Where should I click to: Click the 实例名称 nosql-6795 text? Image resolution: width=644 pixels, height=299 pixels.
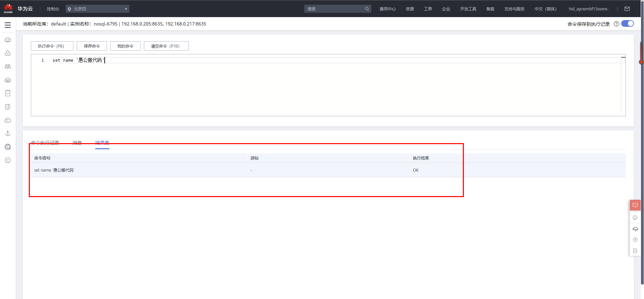(94, 24)
